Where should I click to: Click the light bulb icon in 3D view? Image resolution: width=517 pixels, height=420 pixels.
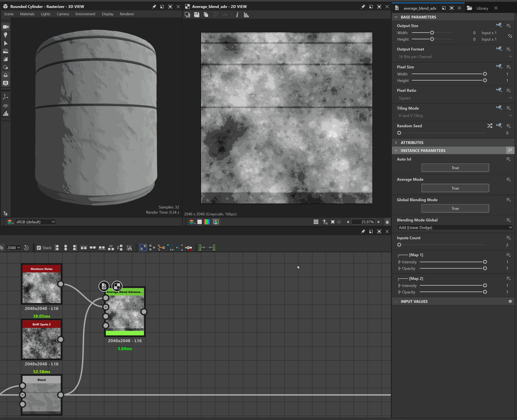(x=6, y=35)
